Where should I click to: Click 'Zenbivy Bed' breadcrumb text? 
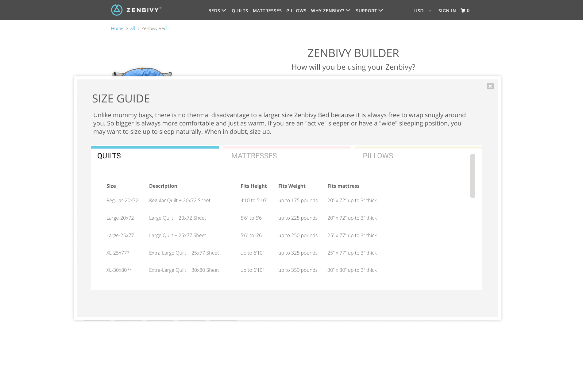click(154, 28)
